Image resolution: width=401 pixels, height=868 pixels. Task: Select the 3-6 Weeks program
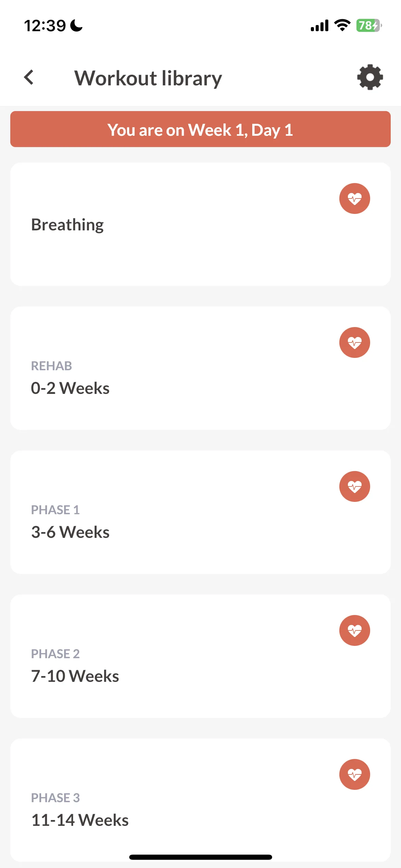pos(200,512)
